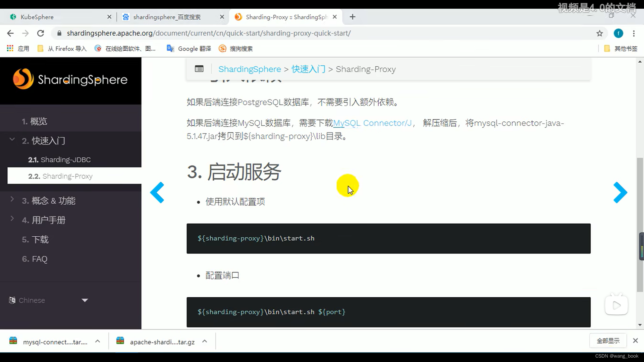Expand options for apache-shardi download
Screen dimensions: 644x362
205,341
